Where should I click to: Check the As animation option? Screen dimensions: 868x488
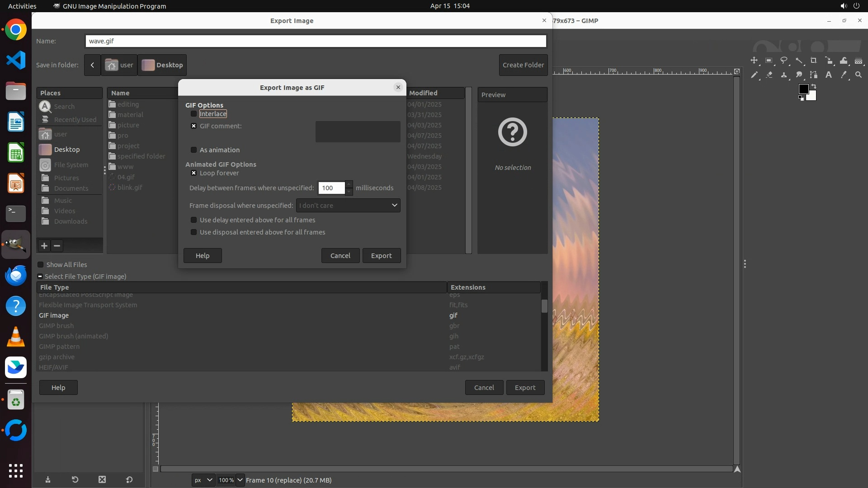194,150
